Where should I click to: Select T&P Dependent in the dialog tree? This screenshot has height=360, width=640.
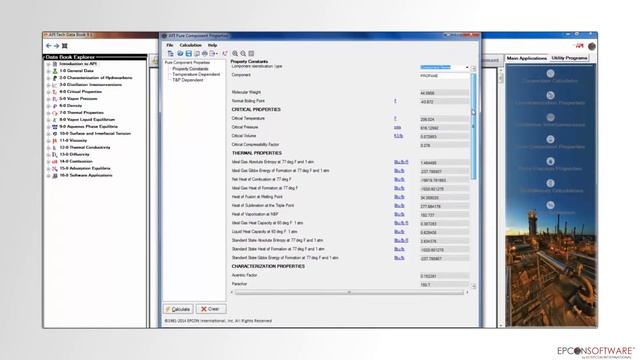[187, 80]
